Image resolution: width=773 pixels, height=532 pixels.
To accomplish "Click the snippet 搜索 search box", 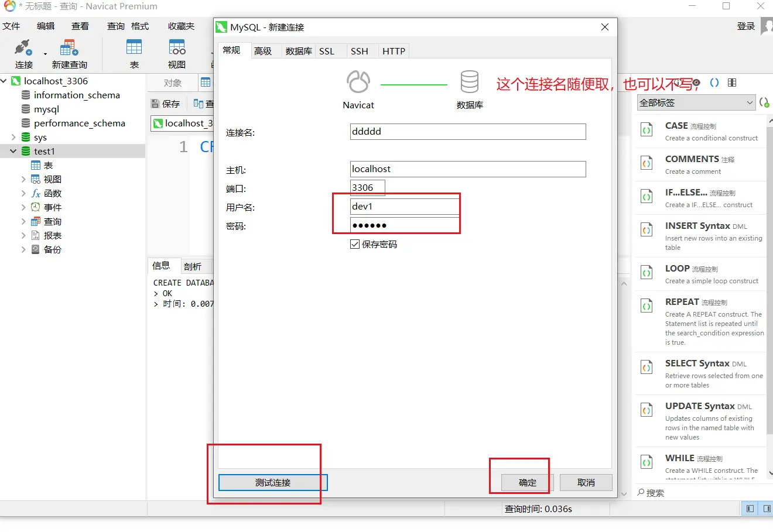I will [x=700, y=493].
